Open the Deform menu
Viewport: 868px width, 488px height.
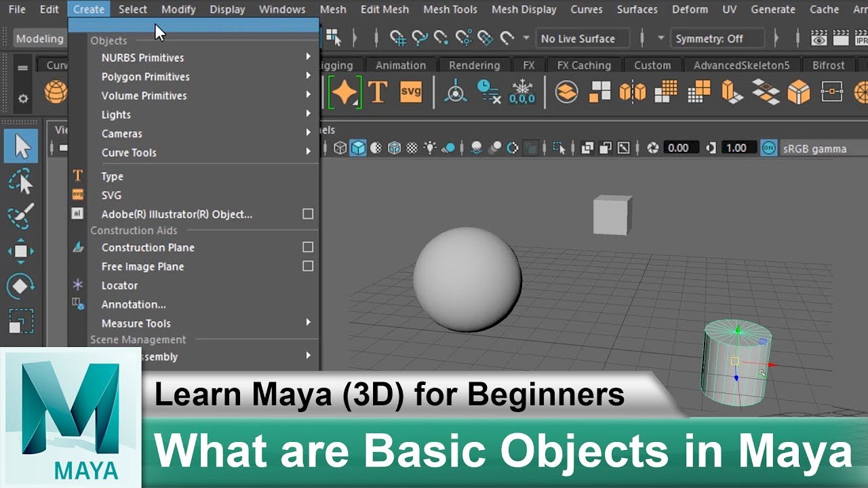click(688, 9)
